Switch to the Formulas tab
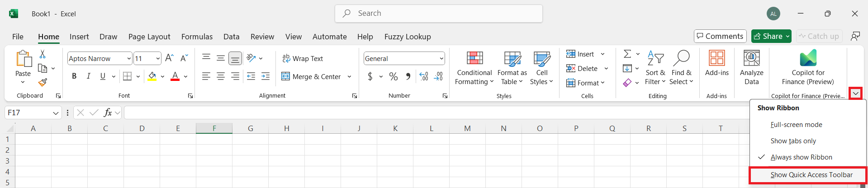The height and width of the screenshot is (188, 868). coord(197,37)
